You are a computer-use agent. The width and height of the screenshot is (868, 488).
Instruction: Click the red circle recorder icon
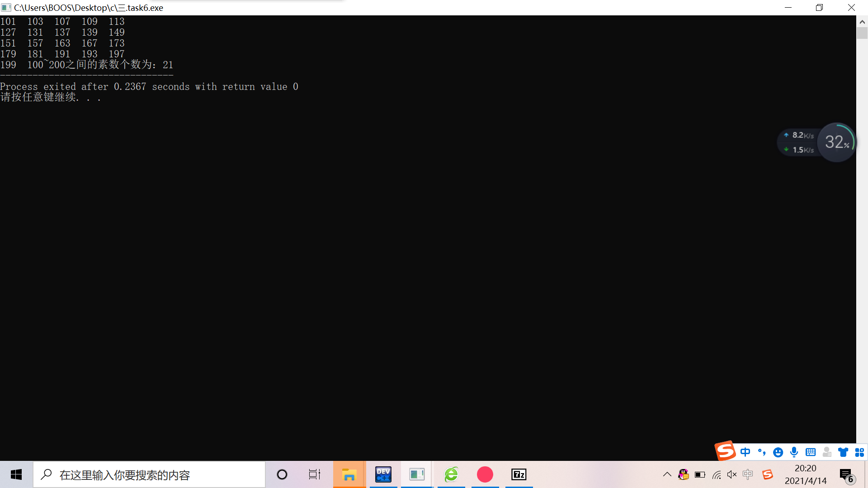pos(485,474)
